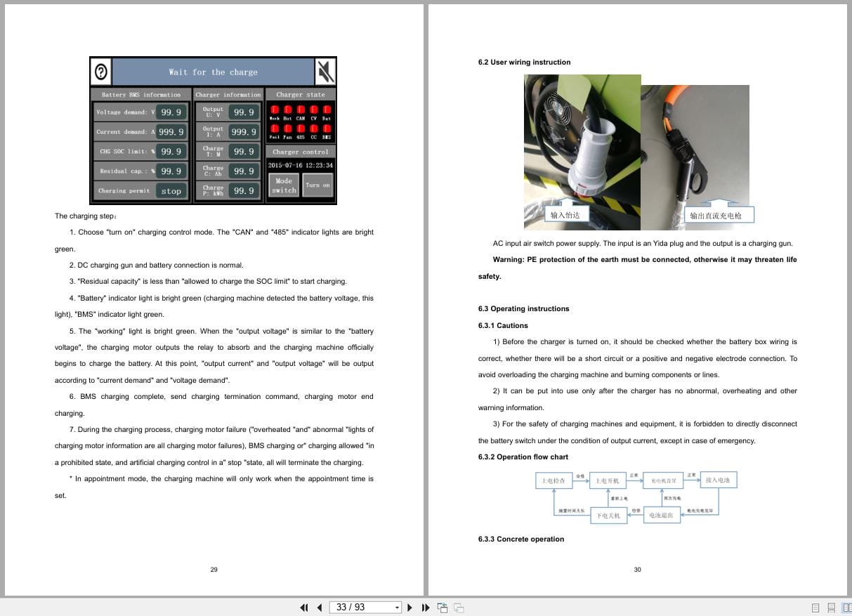Click the 'Charger information' header
Screen dimensions: 852x616
tap(228, 94)
